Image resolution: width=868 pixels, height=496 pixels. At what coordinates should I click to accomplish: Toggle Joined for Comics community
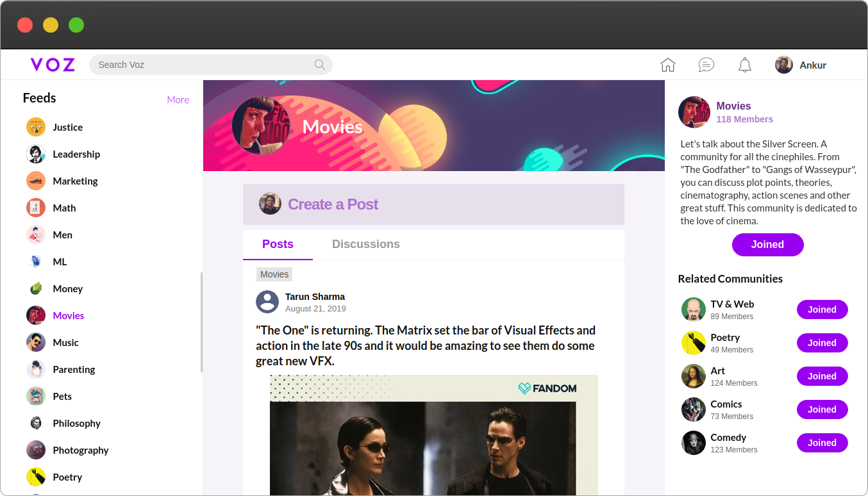click(x=822, y=409)
